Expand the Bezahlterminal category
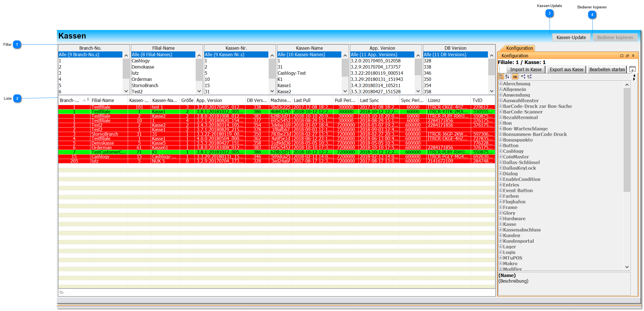644x311 pixels. pos(501,117)
